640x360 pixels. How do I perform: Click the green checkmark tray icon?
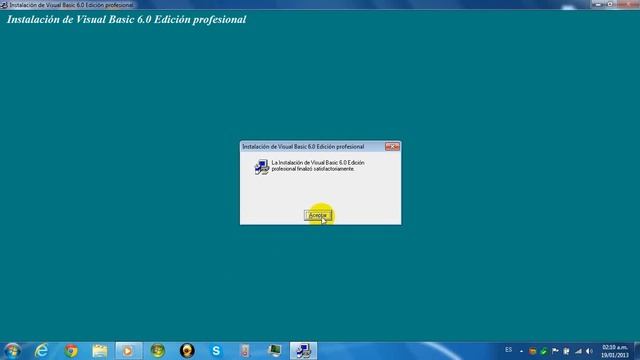point(544,351)
